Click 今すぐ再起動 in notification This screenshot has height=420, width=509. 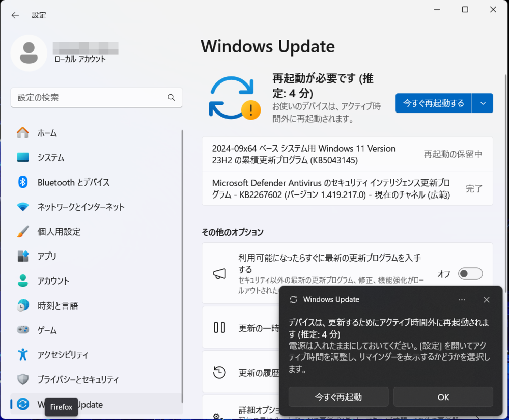338,397
